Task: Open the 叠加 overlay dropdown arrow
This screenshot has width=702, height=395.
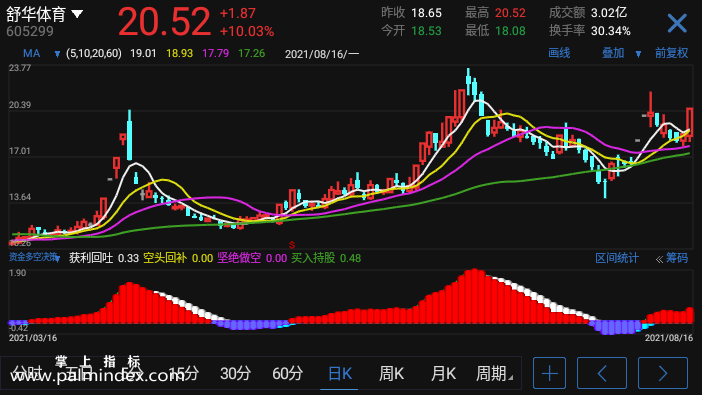Action: (x=638, y=54)
